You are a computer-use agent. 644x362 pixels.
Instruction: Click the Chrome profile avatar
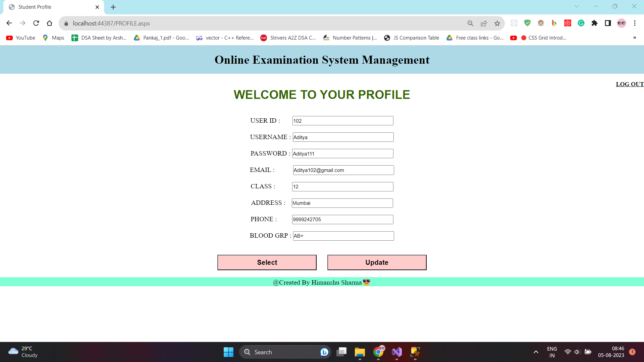tap(622, 23)
